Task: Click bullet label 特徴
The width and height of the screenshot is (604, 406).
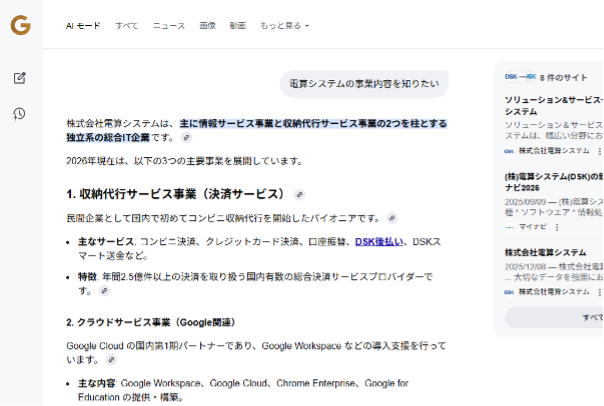Action: point(87,277)
